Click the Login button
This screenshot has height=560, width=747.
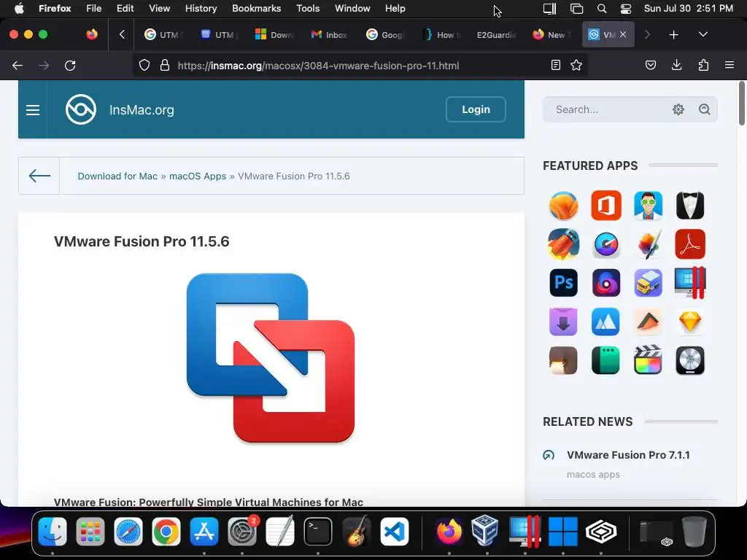coord(476,109)
